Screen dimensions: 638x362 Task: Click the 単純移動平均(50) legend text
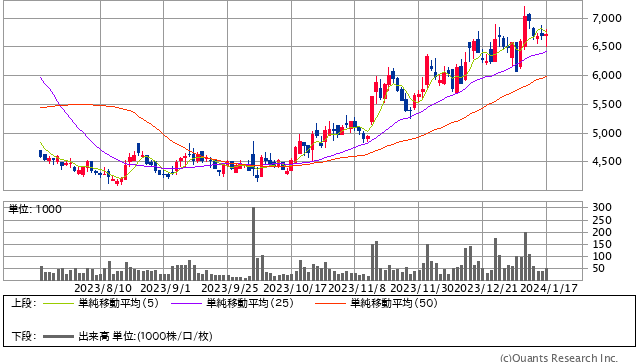(394, 303)
